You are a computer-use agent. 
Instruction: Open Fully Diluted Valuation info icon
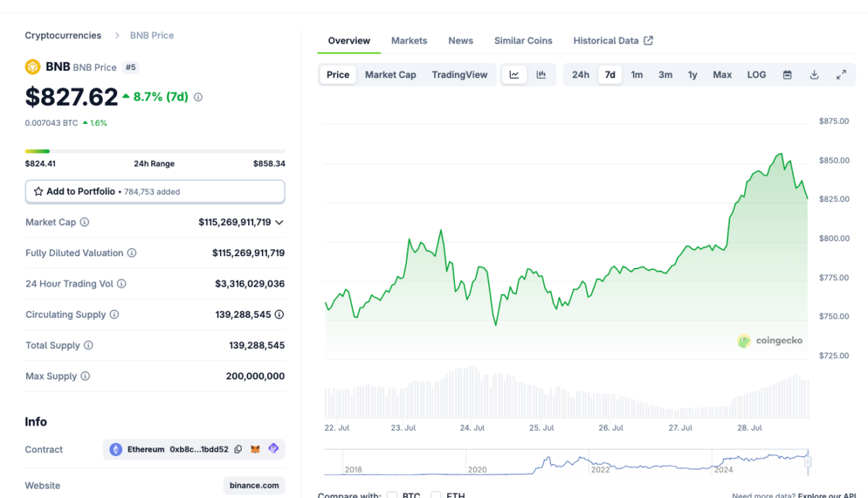point(132,253)
